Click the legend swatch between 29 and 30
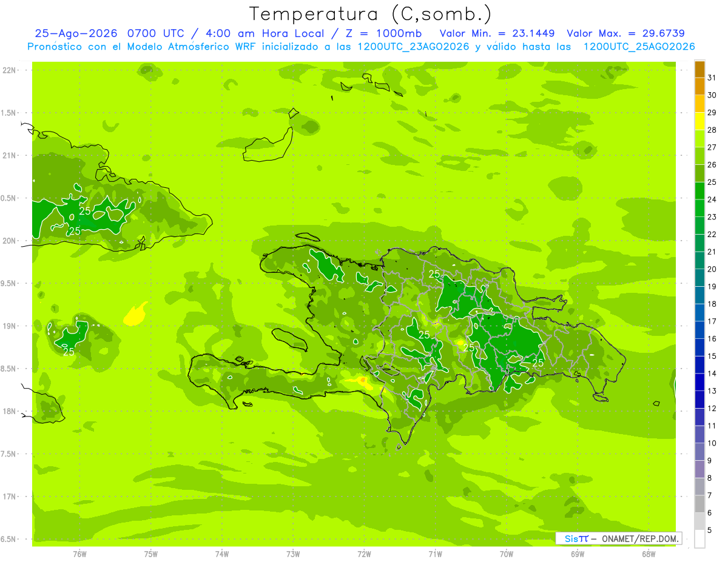Screen dimensions: 728x562 [699, 104]
